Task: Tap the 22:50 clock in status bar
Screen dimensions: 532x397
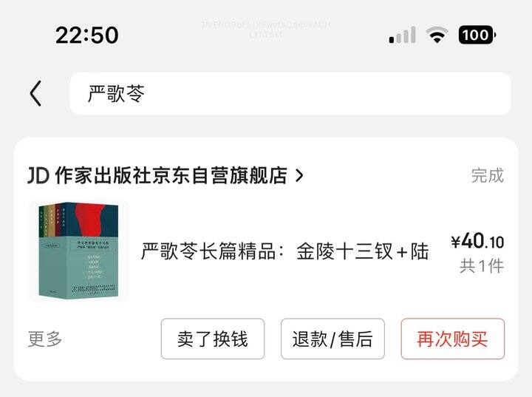Action: coord(86,35)
